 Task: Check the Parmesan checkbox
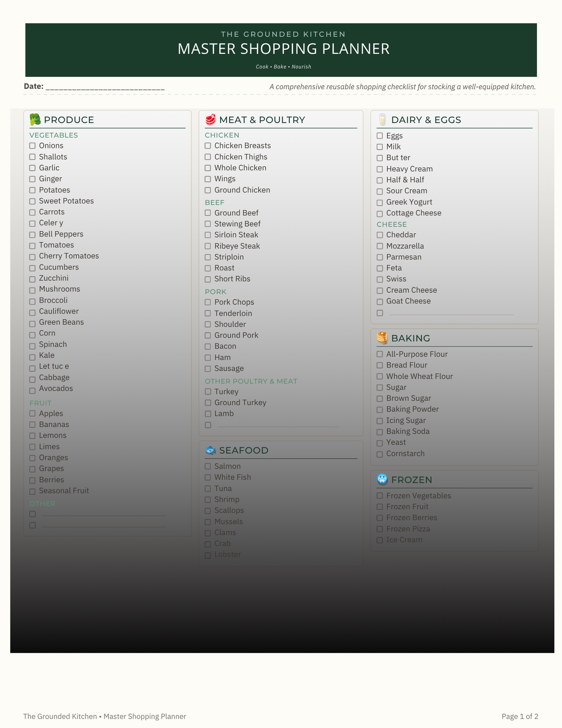(x=380, y=257)
